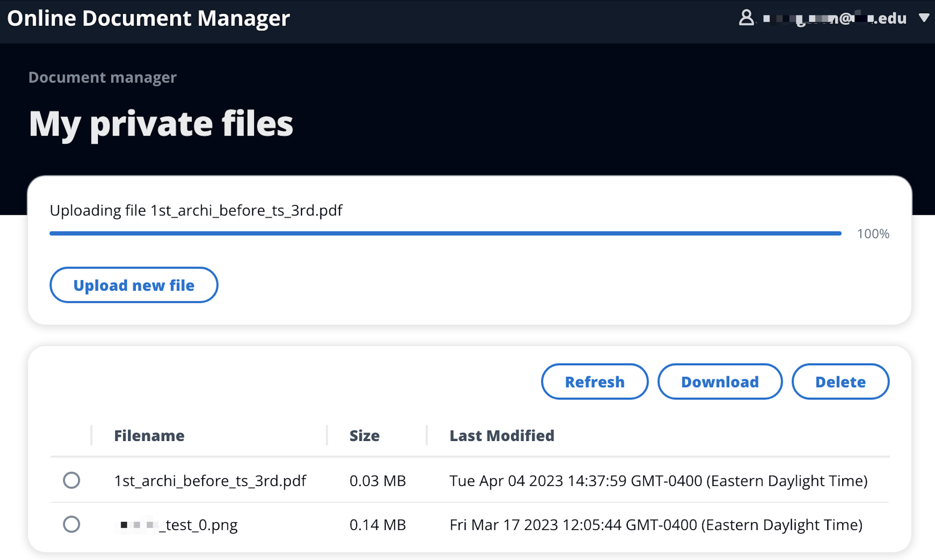Screen dimensions: 935x560
Task: Select radio for test_0.png file
Action: point(71,524)
